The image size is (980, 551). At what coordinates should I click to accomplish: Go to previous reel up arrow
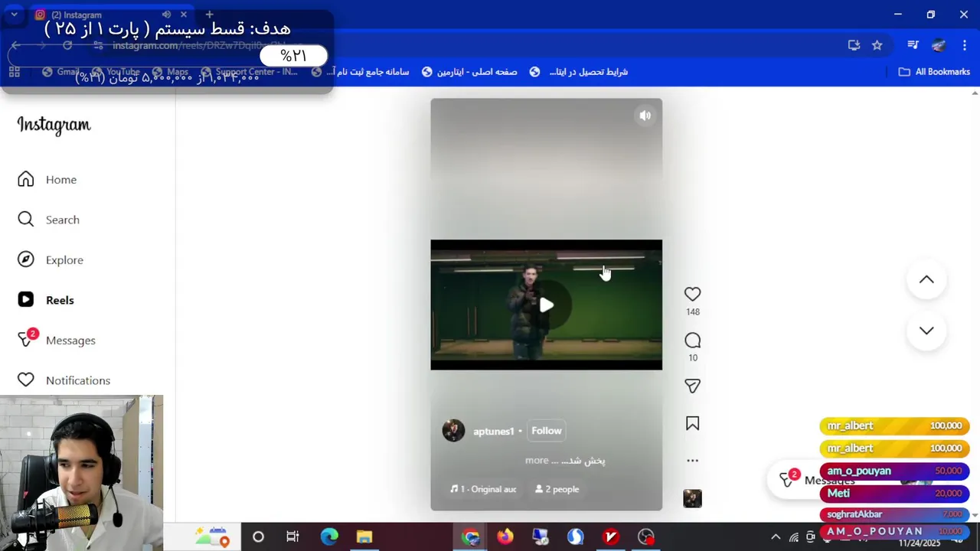pyautogui.click(x=926, y=280)
